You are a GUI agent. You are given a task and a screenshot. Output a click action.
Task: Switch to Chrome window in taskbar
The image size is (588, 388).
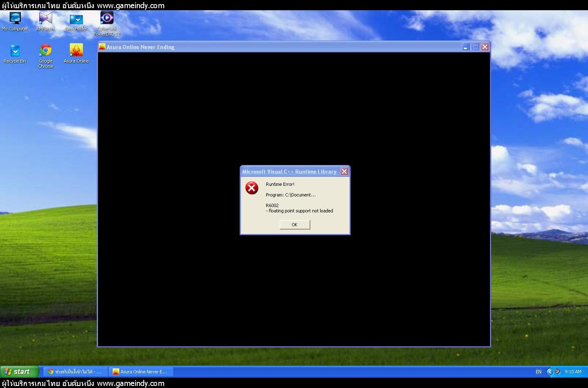pyautogui.click(x=75, y=372)
